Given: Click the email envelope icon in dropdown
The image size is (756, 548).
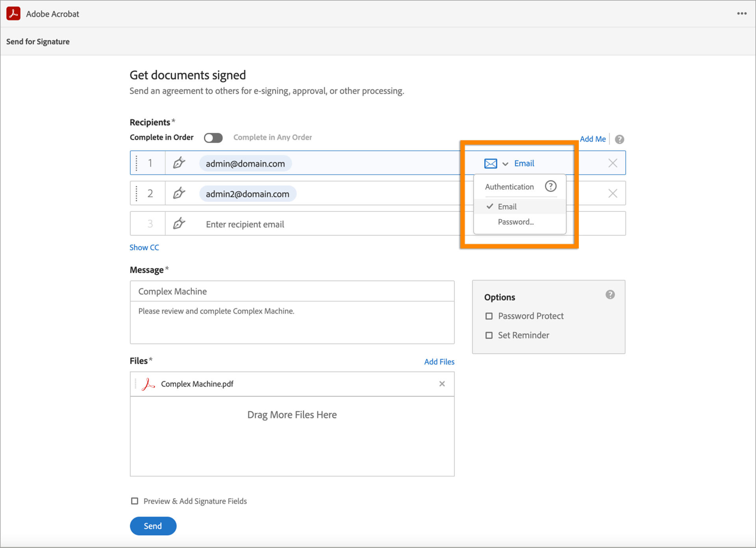Looking at the screenshot, I should [490, 162].
